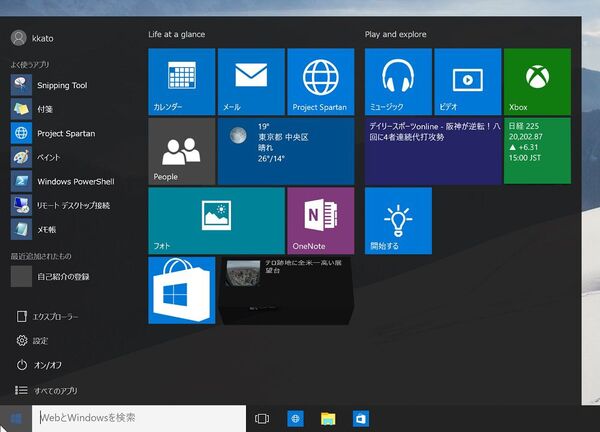This screenshot has height=432, width=600.
Task: Click the Life at a glance group title
Action: 177,34
